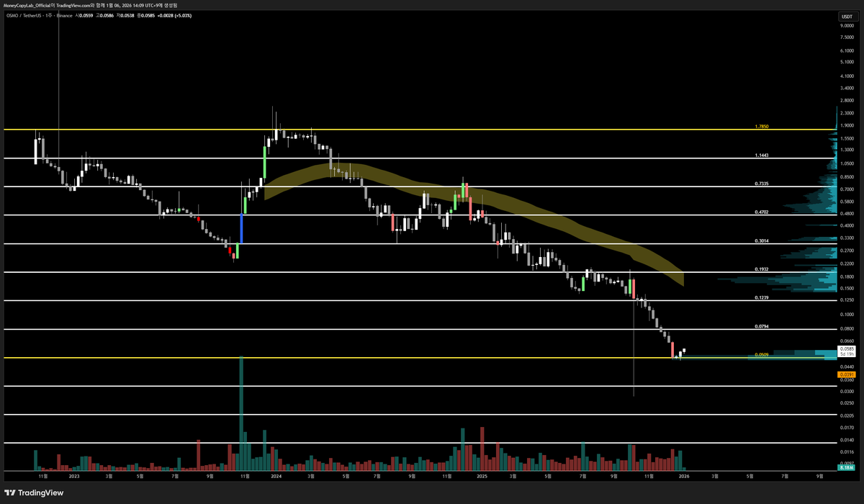Screen dimensions: 864x504
Task: Select the 0.0794 level label
Action: [x=762, y=326]
